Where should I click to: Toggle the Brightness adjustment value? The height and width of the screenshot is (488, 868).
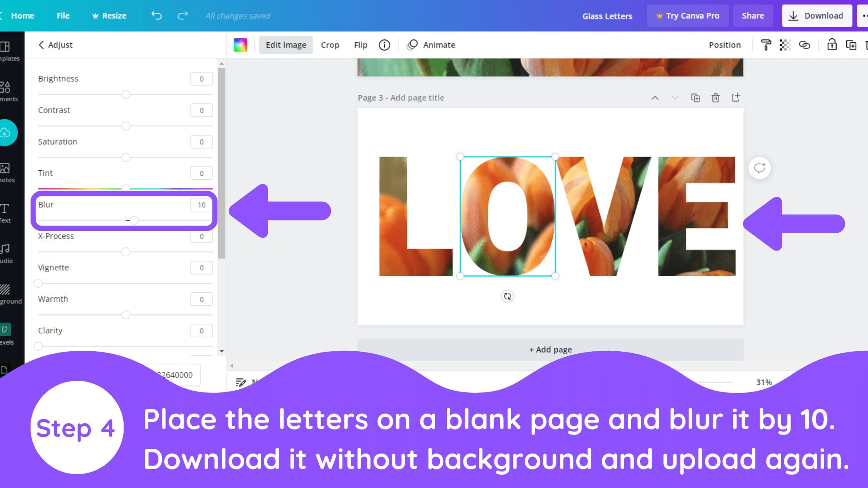click(201, 78)
